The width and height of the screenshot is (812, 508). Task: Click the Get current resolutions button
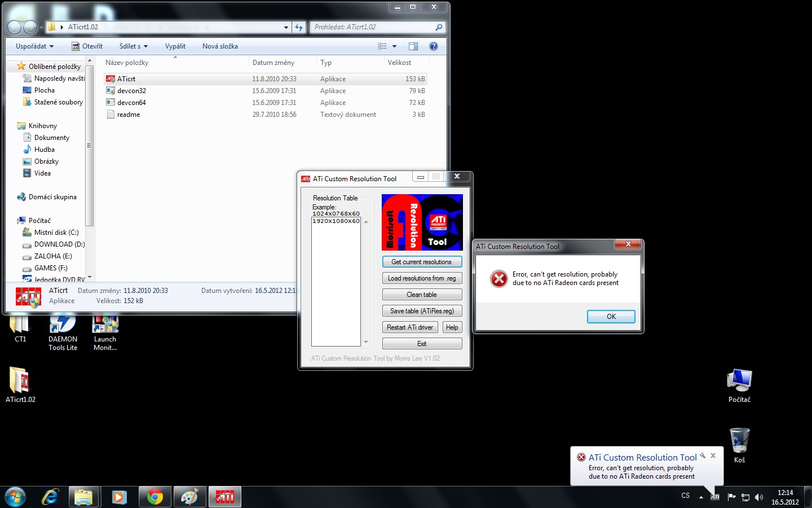422,262
